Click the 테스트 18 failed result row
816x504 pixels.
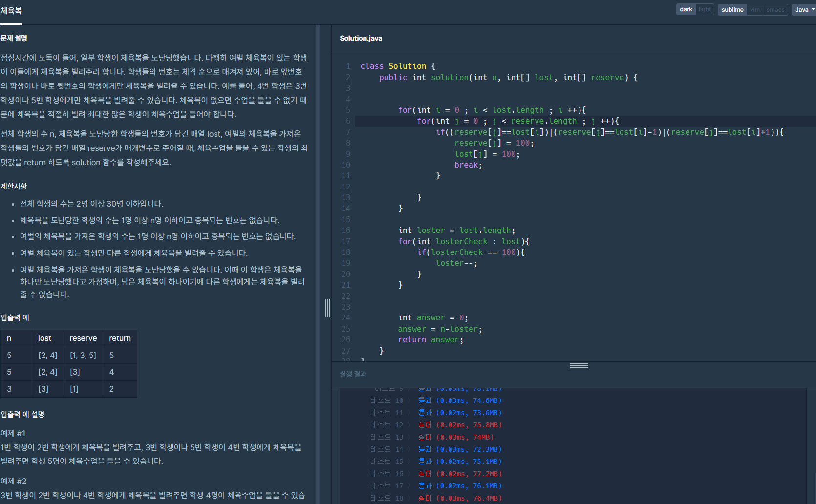436,498
